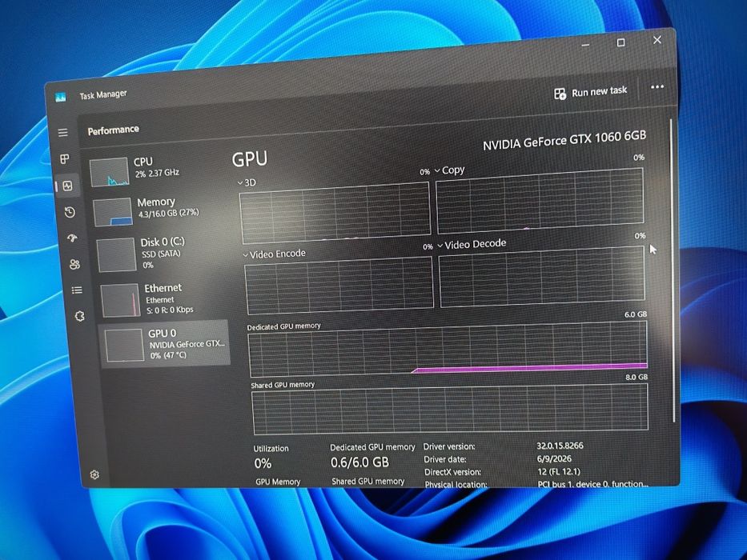
Task: Click the vertical scrollbar of GPU panel
Action: coord(673,270)
